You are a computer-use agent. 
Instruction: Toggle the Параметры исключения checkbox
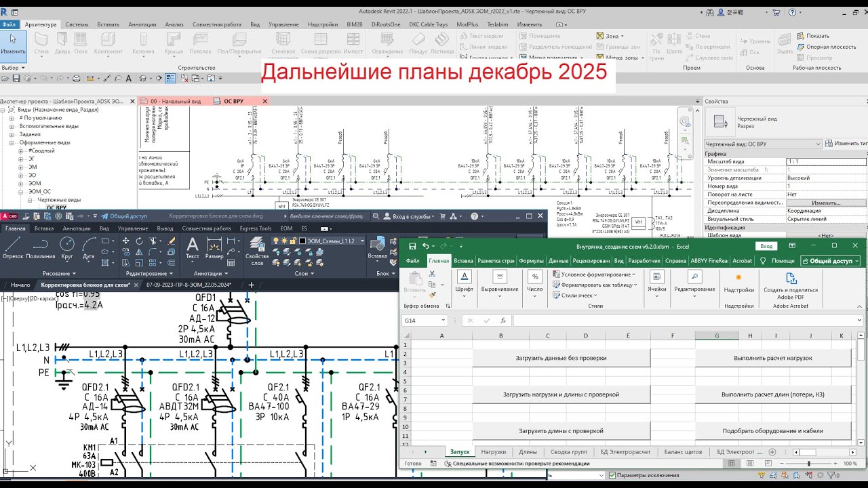click(x=612, y=475)
